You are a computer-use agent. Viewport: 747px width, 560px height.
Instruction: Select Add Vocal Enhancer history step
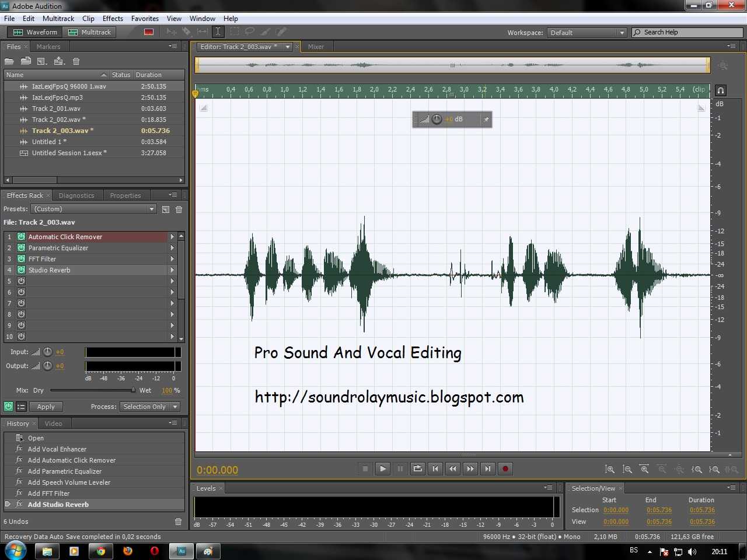click(57, 449)
